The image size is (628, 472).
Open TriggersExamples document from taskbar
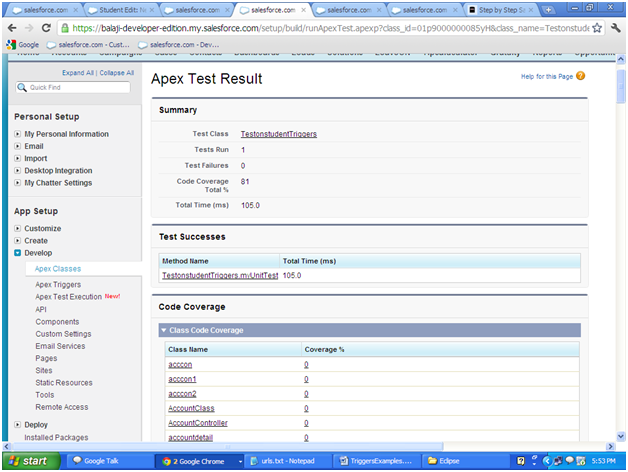pyautogui.click(x=376, y=461)
